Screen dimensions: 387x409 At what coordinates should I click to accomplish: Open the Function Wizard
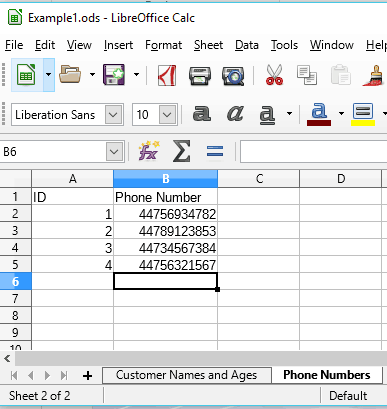pyautogui.click(x=149, y=151)
